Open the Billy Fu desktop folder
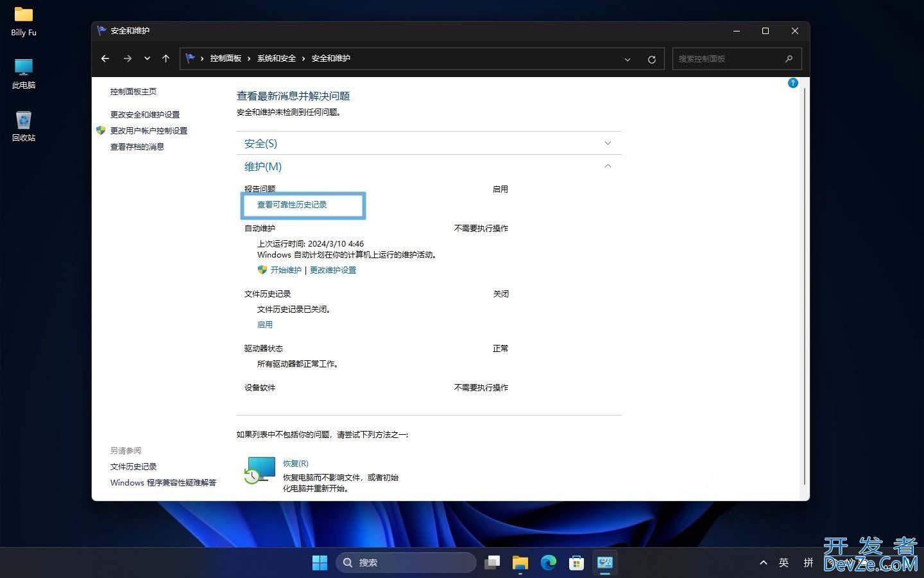 tap(24, 21)
